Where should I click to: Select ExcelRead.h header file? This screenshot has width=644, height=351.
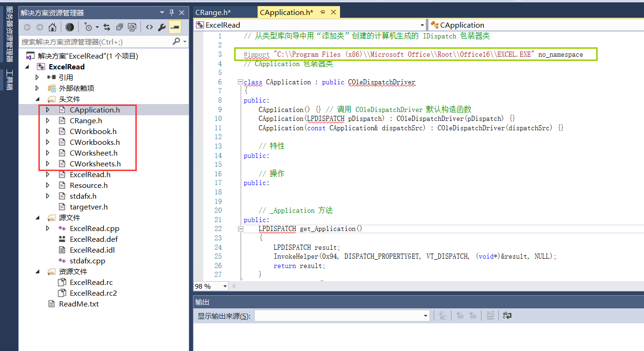[90, 174]
